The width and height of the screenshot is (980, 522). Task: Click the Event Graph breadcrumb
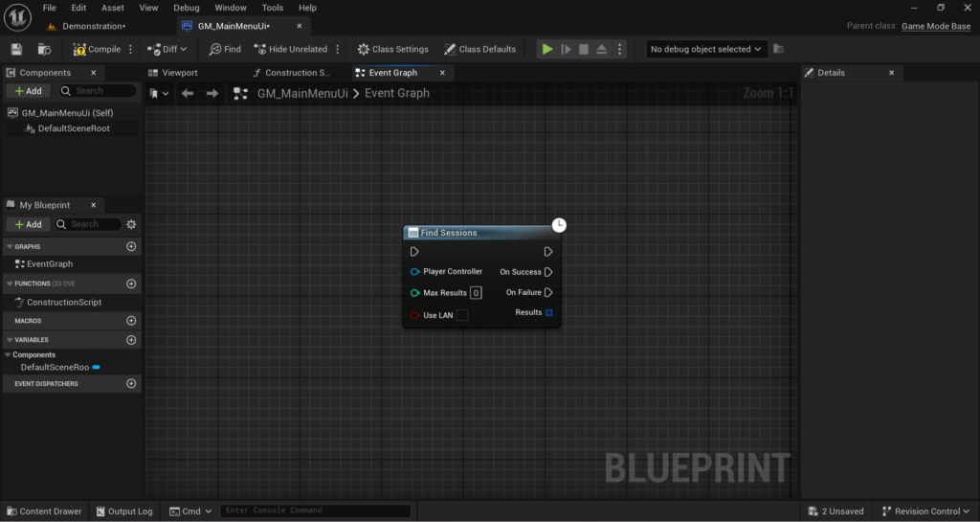pos(397,94)
